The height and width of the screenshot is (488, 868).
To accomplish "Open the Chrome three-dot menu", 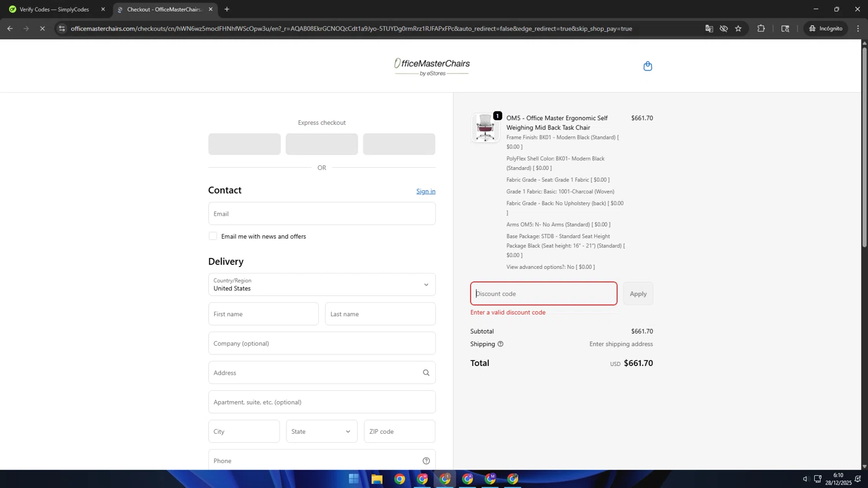I will (x=858, y=28).
